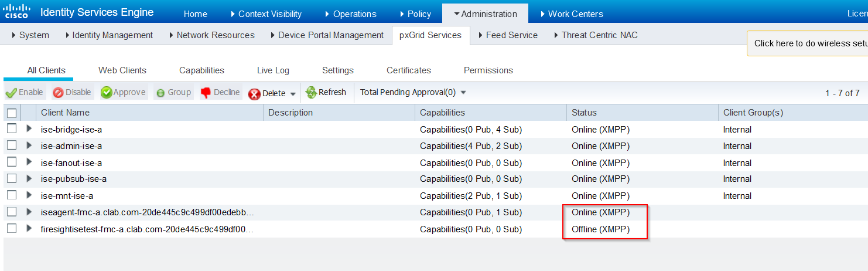Expand the iseagent-fmc-a client row
This screenshot has height=271, width=868.
tap(29, 211)
